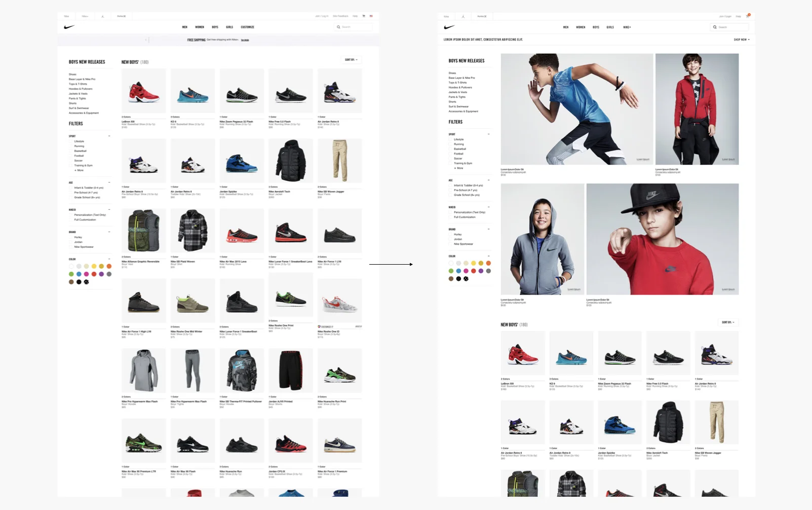Open Accessories & Equipment category on right page
This screenshot has width=812, height=510.
[463, 111]
